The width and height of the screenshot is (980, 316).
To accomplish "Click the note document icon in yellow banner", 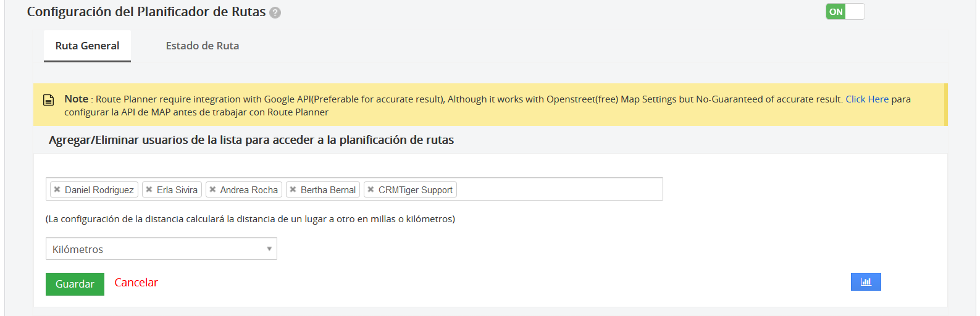I will pos(49,100).
